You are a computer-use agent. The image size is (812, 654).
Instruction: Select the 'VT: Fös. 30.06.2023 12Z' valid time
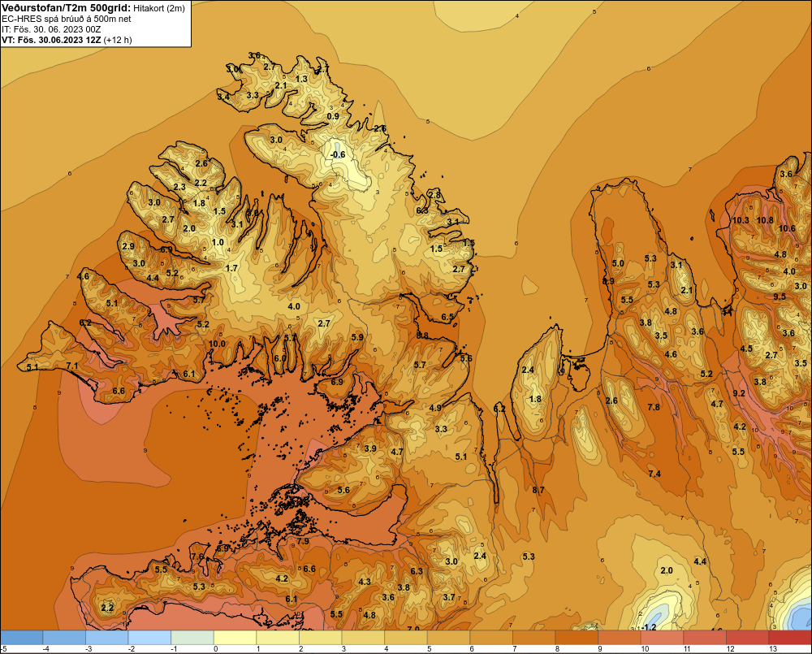pos(51,40)
